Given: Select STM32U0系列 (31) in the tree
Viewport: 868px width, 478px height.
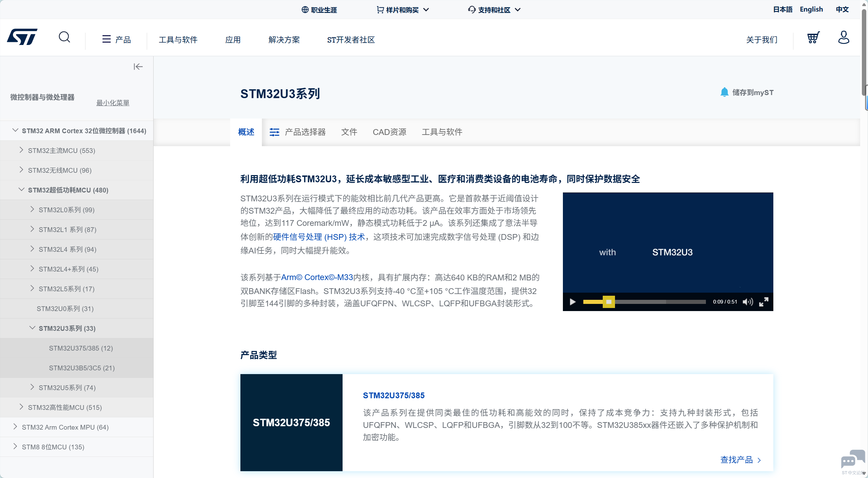Looking at the screenshot, I should pyautogui.click(x=65, y=309).
